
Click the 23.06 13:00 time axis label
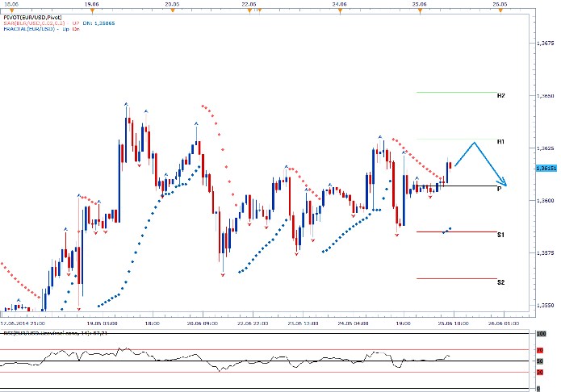click(303, 323)
